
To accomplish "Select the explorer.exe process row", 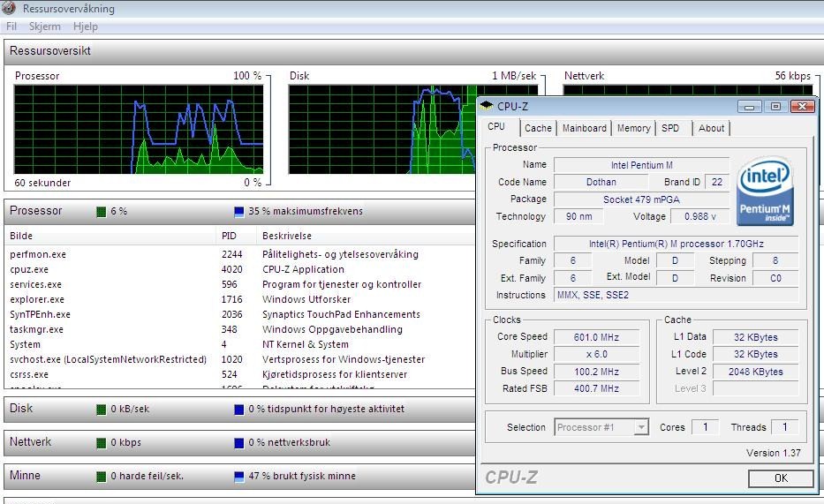I will point(240,299).
